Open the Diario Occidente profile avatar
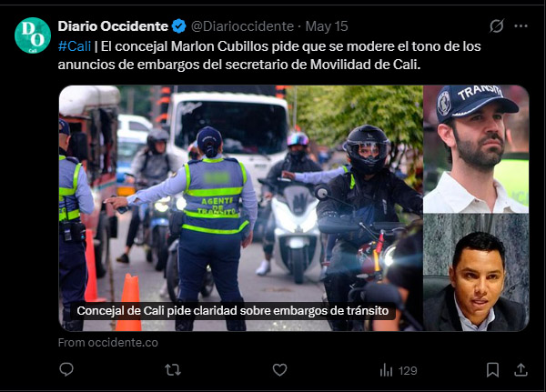 click(33, 35)
